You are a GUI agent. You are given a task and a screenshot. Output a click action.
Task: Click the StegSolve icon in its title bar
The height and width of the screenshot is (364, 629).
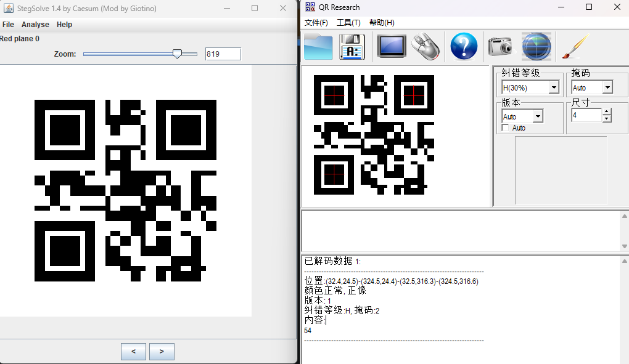9,8
